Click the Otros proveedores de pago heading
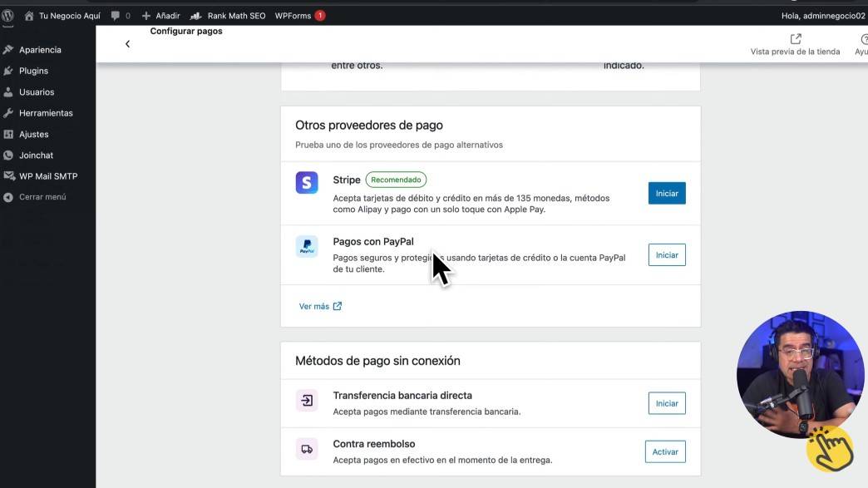868x488 pixels. [x=368, y=125]
